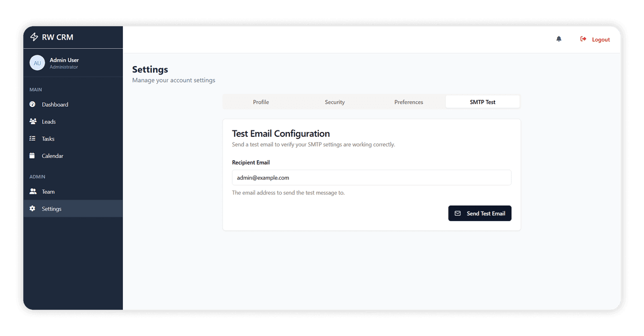
Task: Click the Settings gear icon
Action: click(32, 208)
